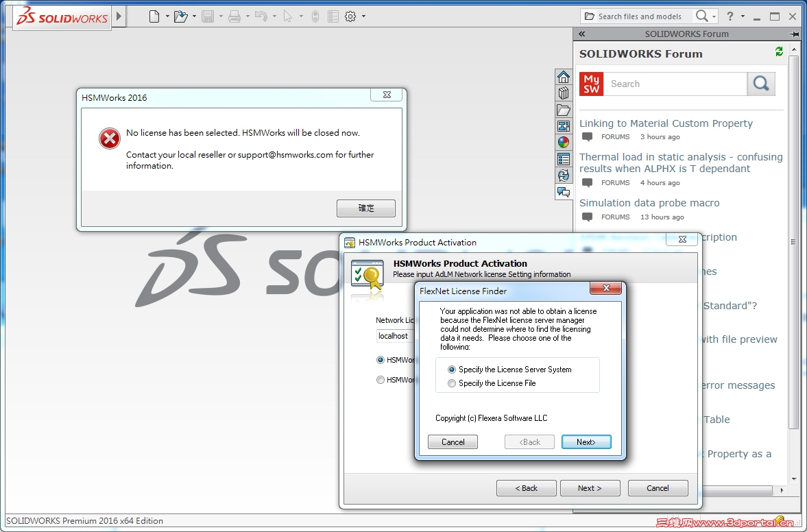
Task: Click the localhost network license field
Action: tap(395, 336)
